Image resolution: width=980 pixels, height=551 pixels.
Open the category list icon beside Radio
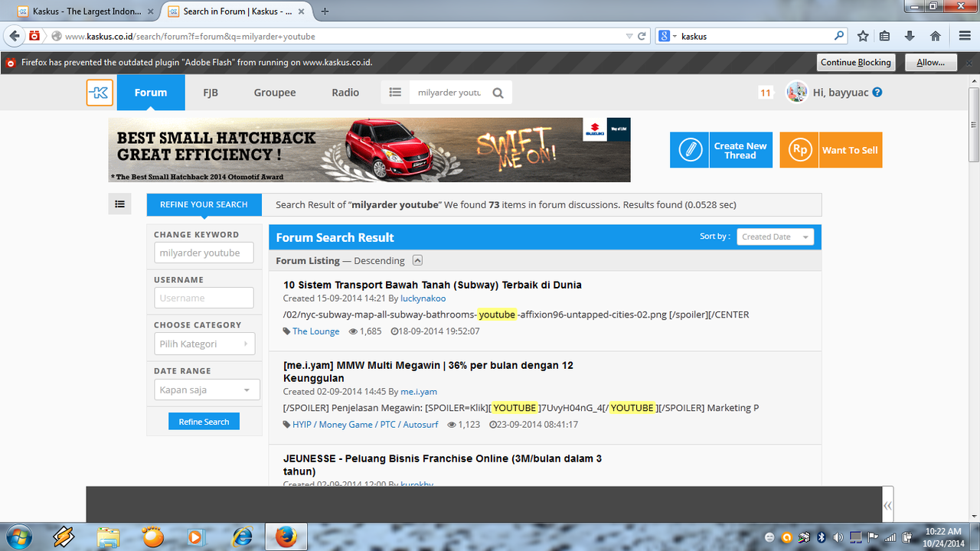[395, 93]
